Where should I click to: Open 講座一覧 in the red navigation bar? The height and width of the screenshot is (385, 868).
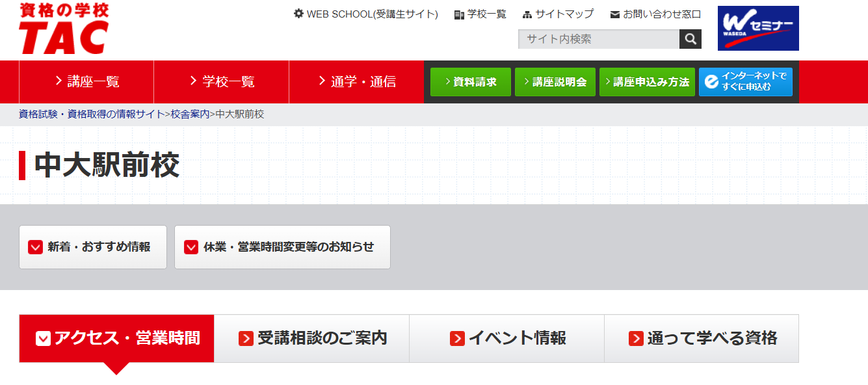click(86, 82)
